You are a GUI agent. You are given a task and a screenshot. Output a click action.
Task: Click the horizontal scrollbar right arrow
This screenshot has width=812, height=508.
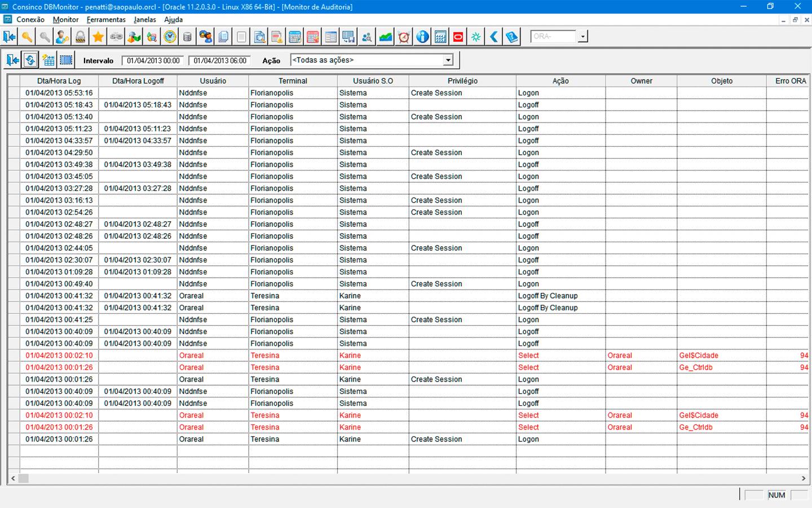[x=804, y=478]
